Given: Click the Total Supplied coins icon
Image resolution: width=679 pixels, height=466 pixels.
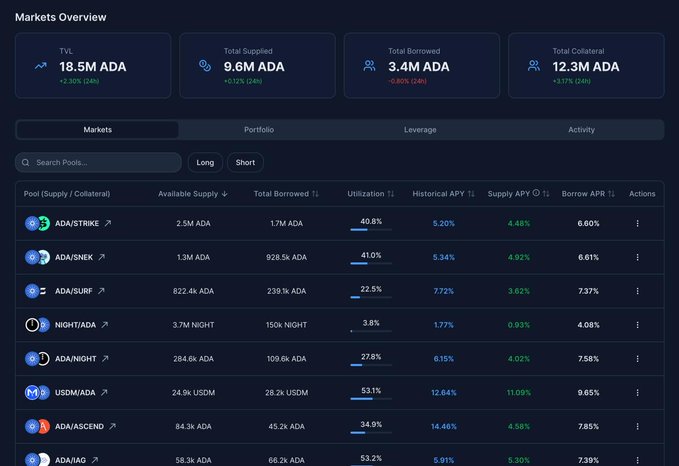Looking at the screenshot, I should click(205, 66).
